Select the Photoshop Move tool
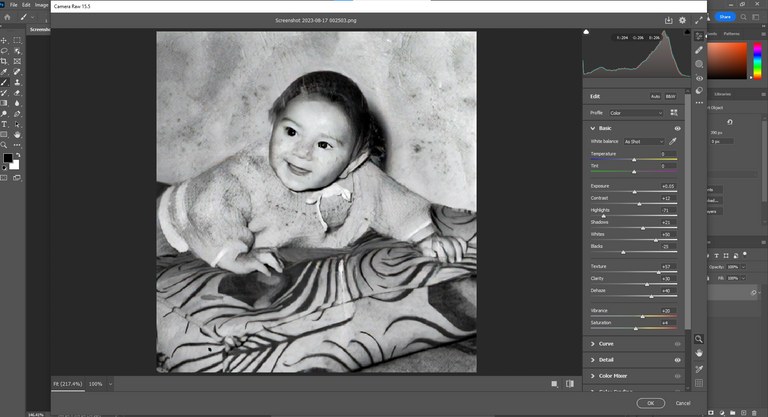The width and height of the screenshot is (768, 417). coord(4,40)
